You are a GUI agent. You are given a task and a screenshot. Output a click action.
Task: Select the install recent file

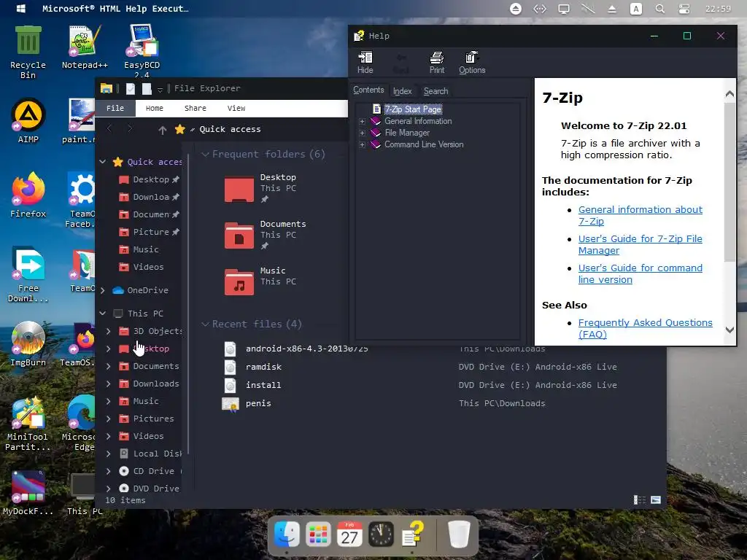pos(263,385)
